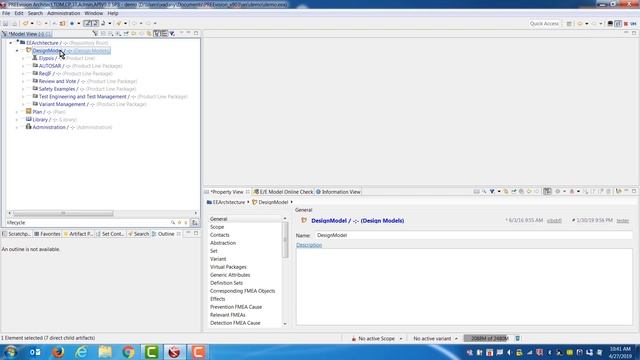
Task: Open Google Chrome from the taskbar
Action: click(128, 352)
